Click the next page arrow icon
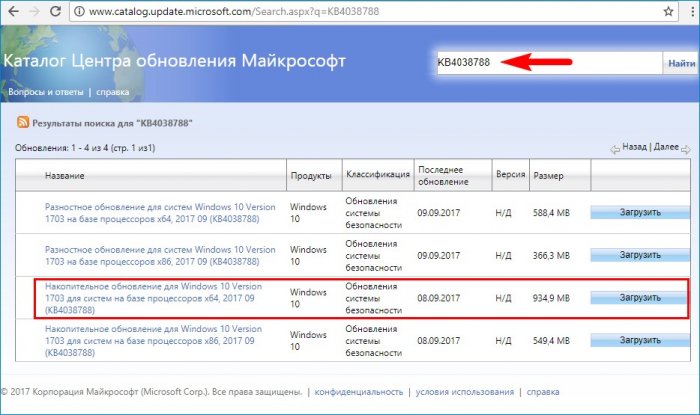The image size is (700, 415). click(686, 150)
